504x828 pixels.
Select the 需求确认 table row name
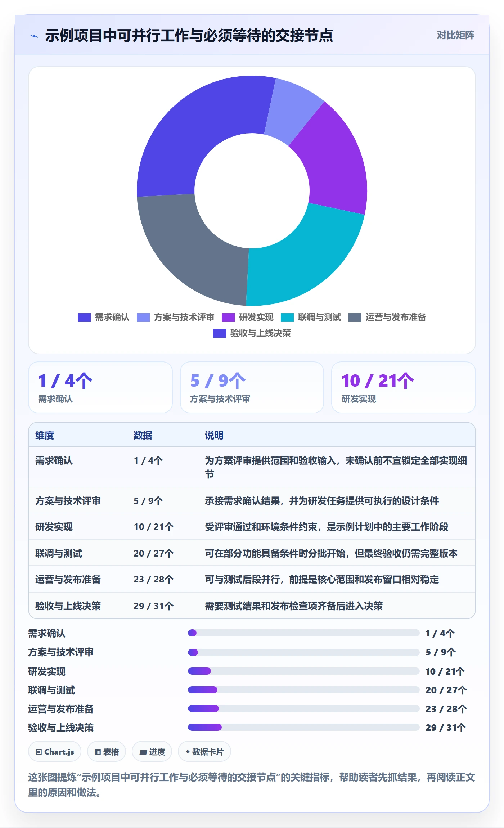[x=54, y=460]
